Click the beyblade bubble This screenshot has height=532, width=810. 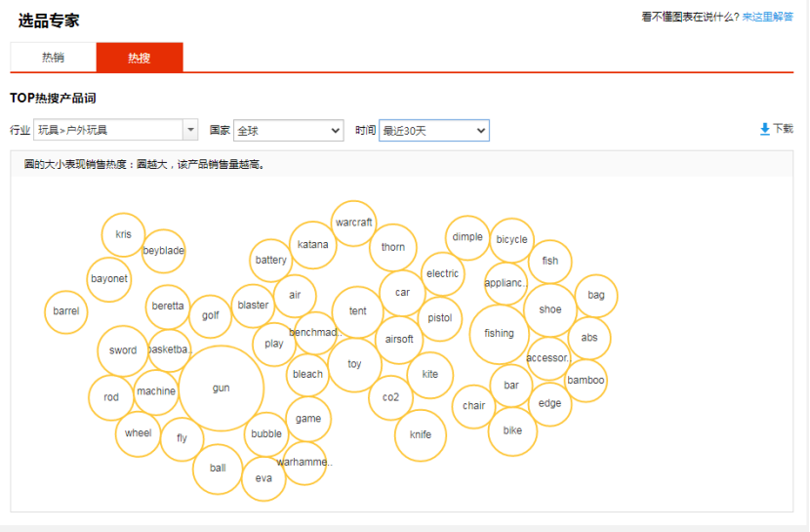pyautogui.click(x=163, y=251)
